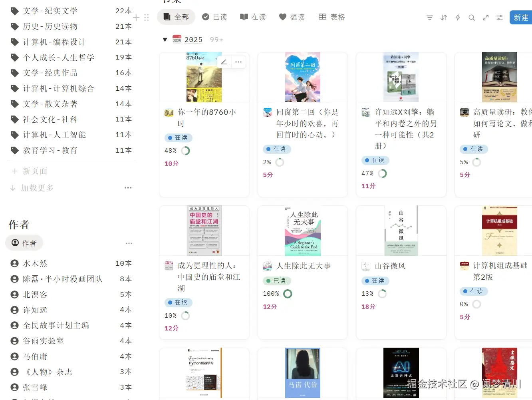Switch to the 想读 tab
This screenshot has width=532, height=400.
point(292,17)
